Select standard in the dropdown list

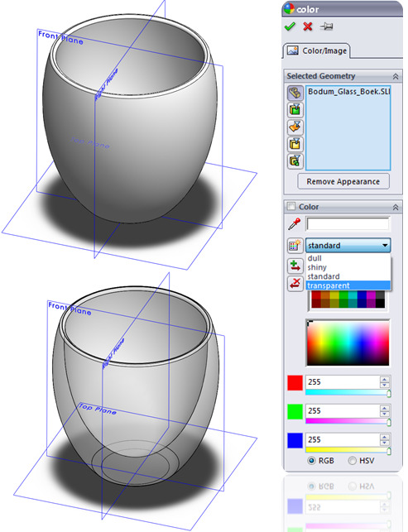(x=348, y=276)
